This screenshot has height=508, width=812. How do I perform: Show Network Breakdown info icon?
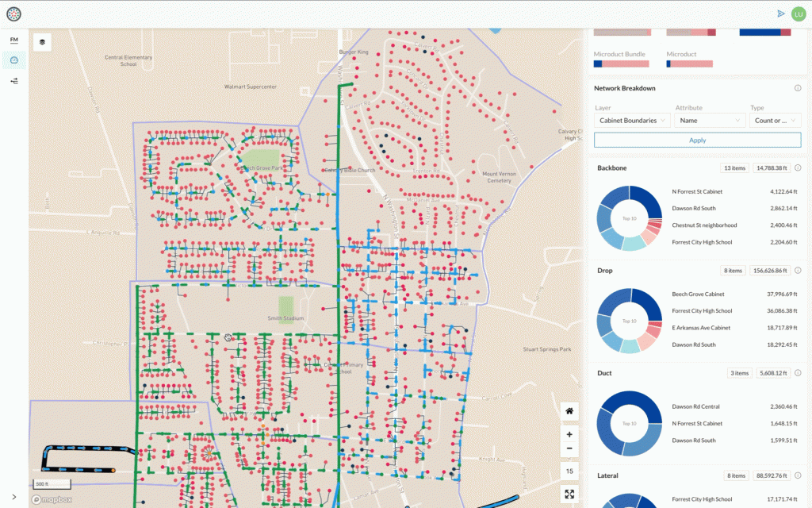point(798,88)
